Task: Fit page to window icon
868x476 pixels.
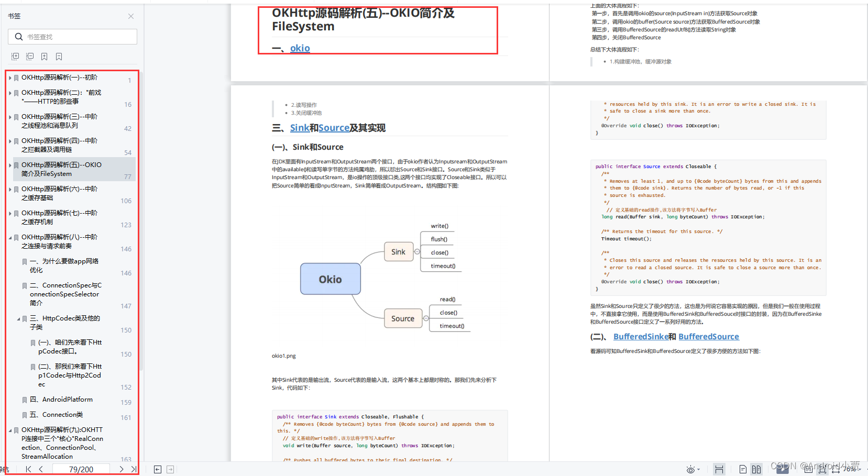Action: [822, 470]
